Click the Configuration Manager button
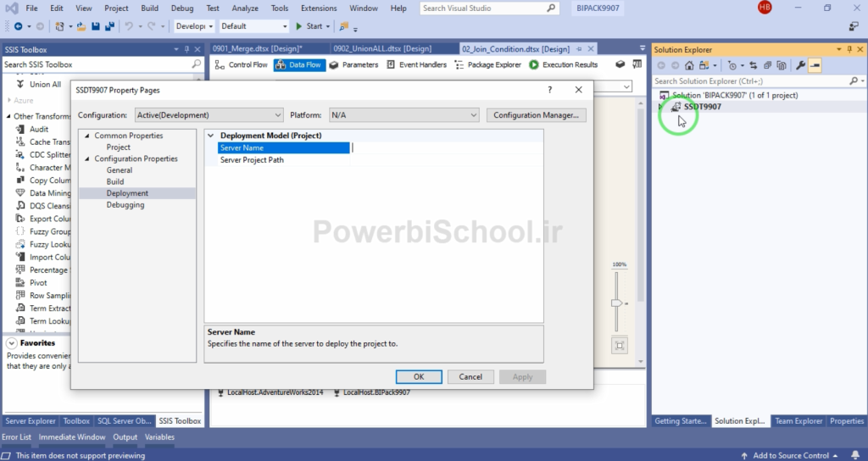The height and width of the screenshot is (461, 868). pyautogui.click(x=536, y=114)
